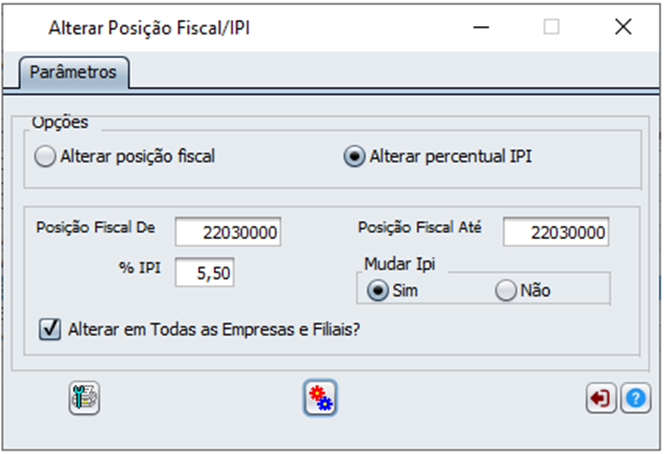Exit using the red door arrow icon
Viewport: 664px width, 454px height.
601,398
